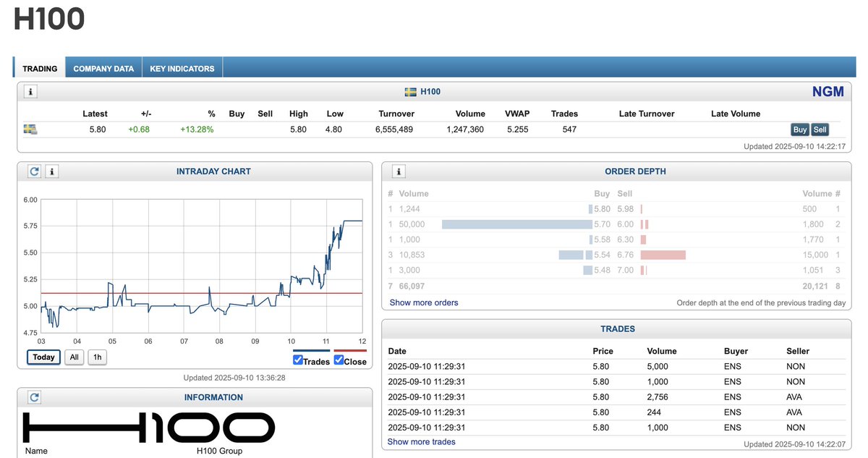Image resolution: width=868 pixels, height=458 pixels.
Task: Click sell price 5.98 in order depth
Action: (x=625, y=209)
